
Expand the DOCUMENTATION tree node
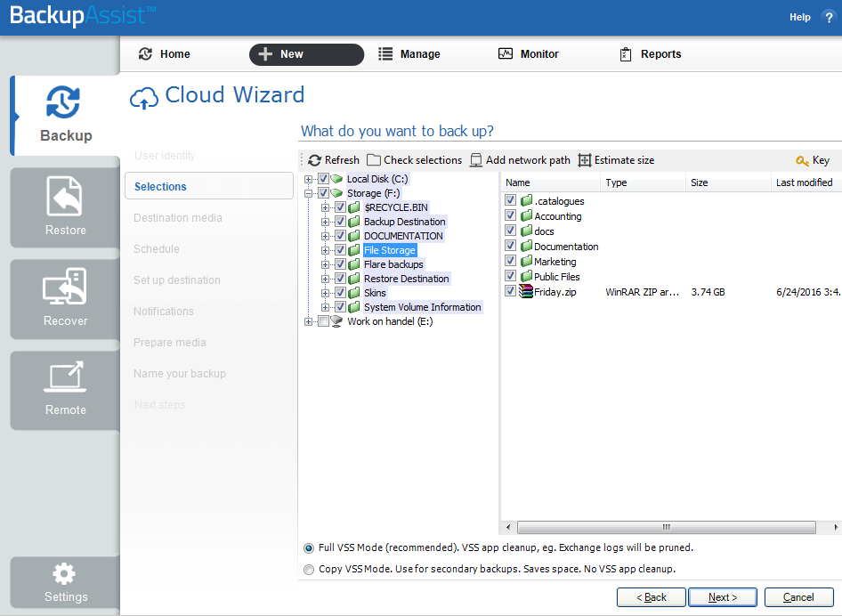326,236
